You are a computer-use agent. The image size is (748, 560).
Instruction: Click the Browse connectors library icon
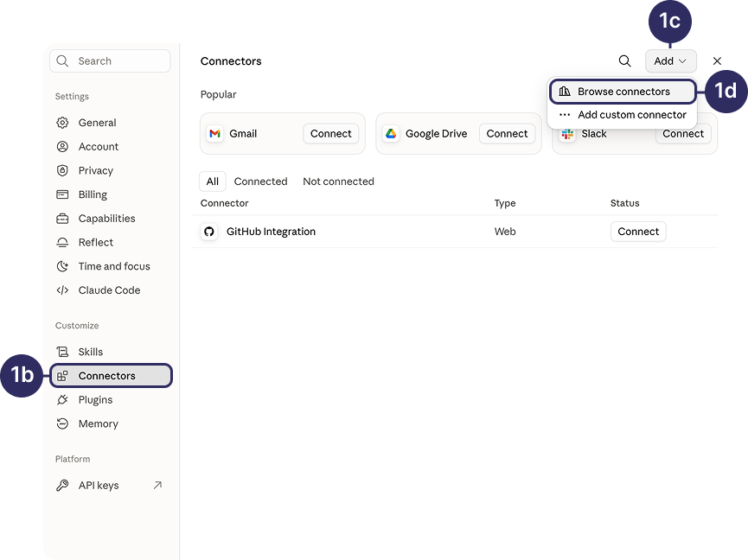(x=565, y=91)
